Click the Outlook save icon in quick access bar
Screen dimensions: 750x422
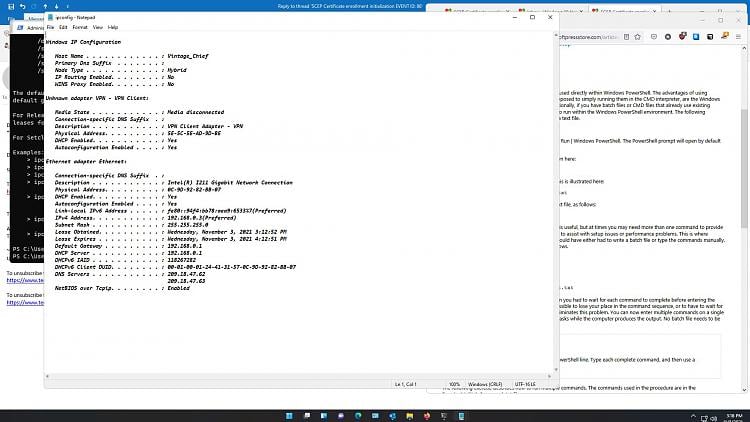11,6
